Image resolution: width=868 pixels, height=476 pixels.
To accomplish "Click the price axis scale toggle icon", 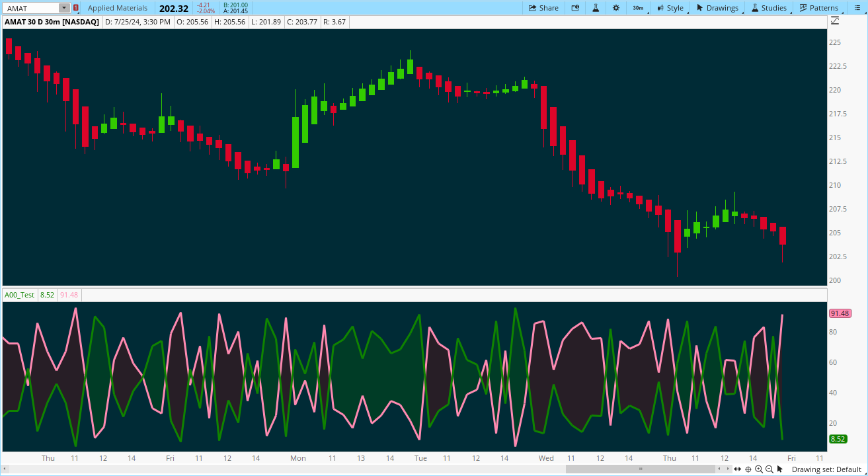I will pyautogui.click(x=834, y=21).
